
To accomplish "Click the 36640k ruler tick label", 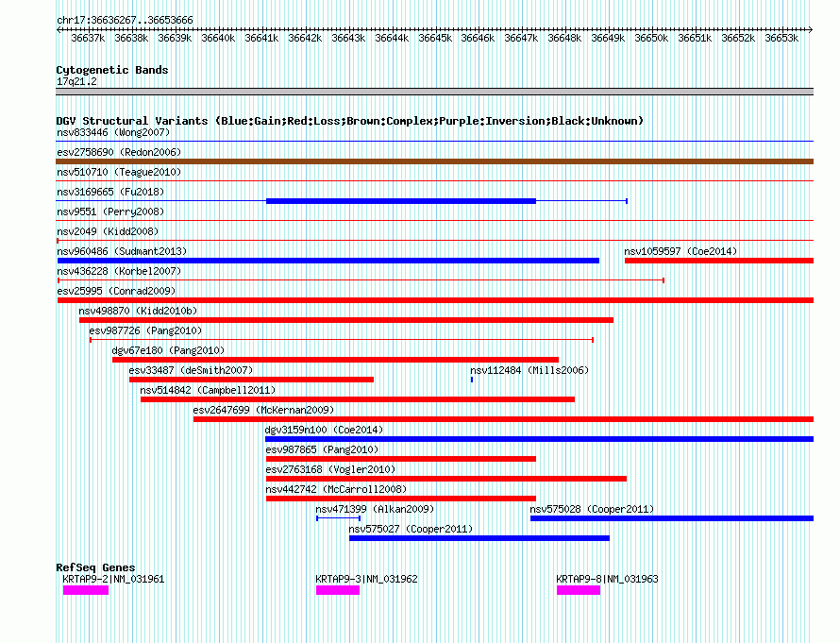I will click(x=218, y=38).
